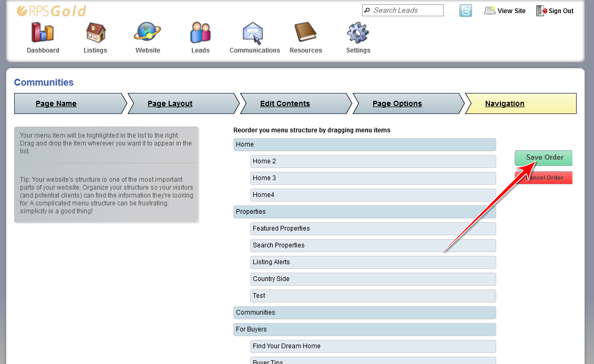Viewport: 594px width, 364px height.
Task: Select the Home 3 menu item
Action: 373,178
